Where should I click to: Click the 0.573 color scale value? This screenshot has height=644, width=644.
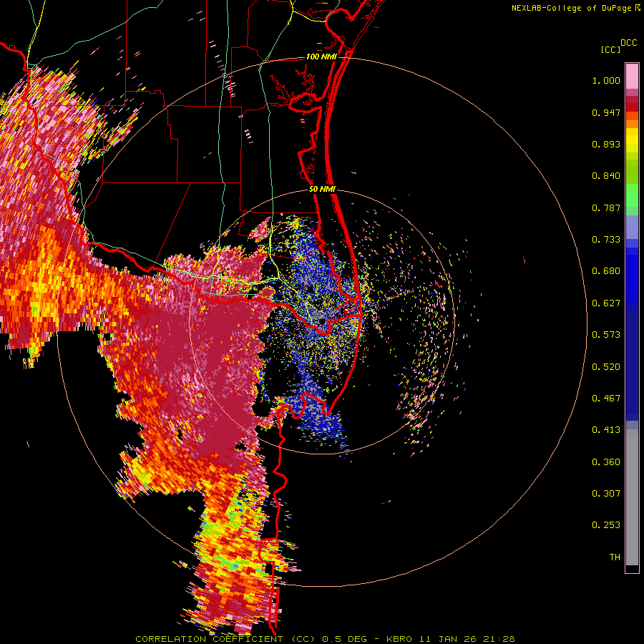pyautogui.click(x=606, y=335)
